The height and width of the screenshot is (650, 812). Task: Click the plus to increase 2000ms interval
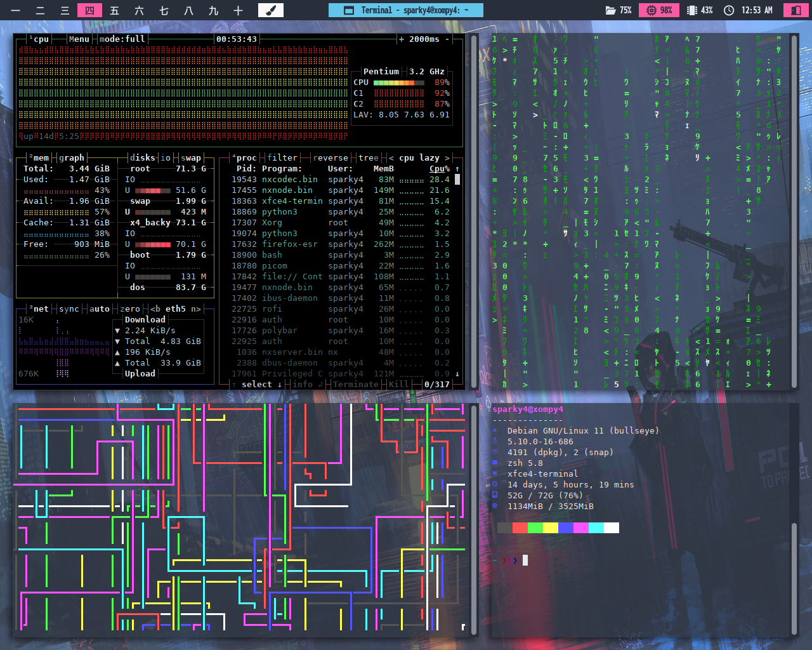pos(401,39)
